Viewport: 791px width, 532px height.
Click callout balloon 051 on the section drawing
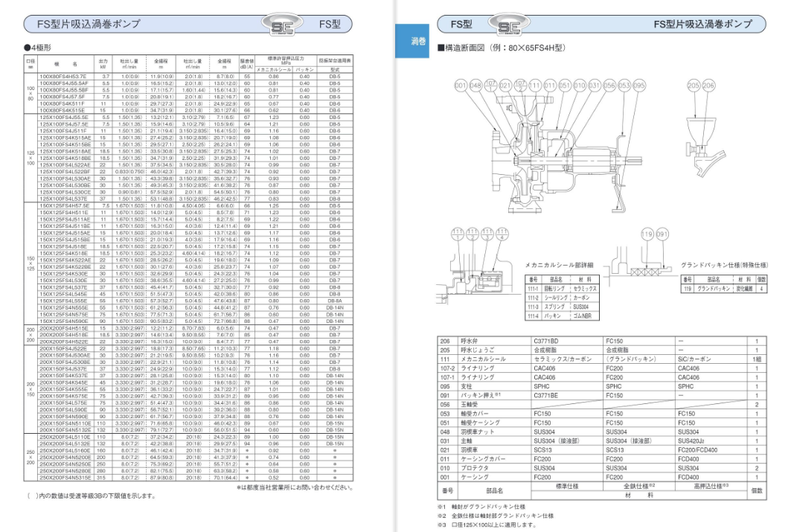click(565, 86)
